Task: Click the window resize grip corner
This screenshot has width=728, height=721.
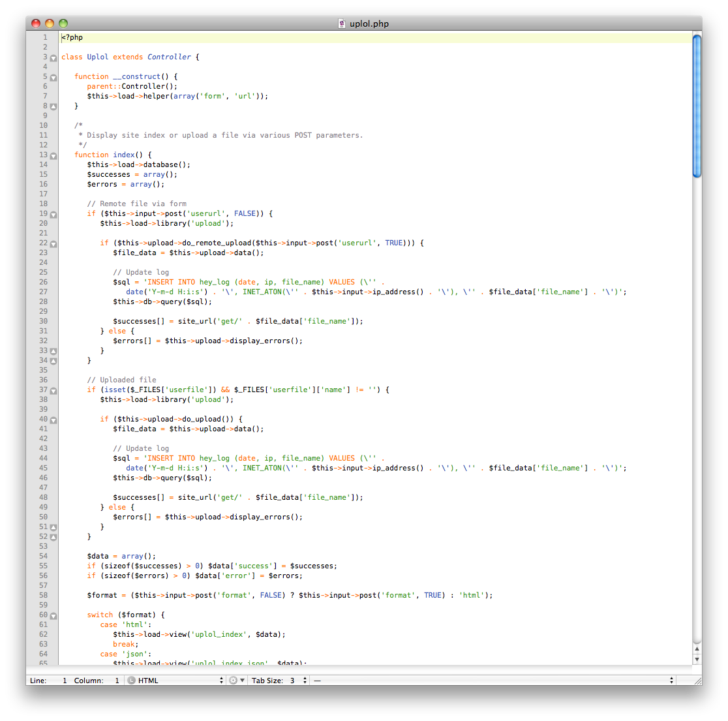Action: [696, 680]
